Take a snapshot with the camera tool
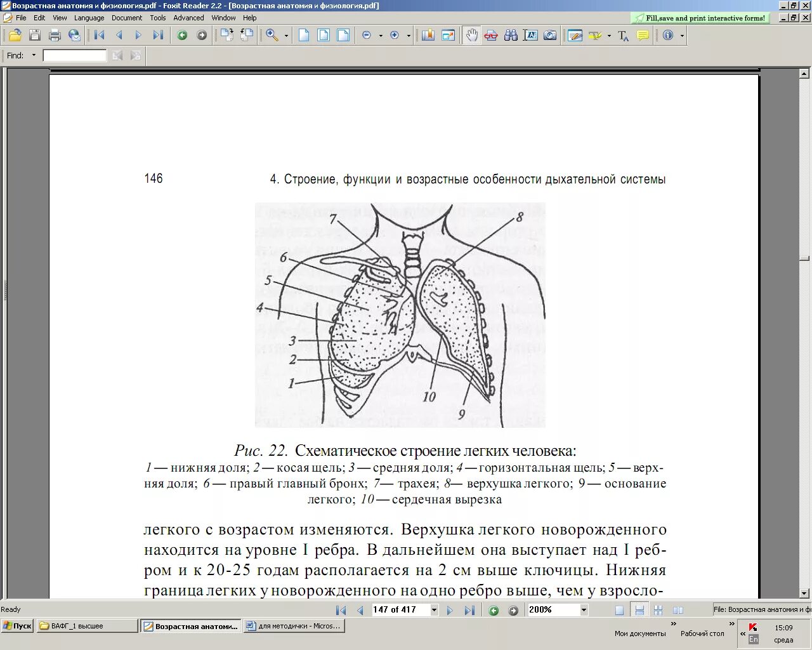812x650 pixels. point(550,36)
